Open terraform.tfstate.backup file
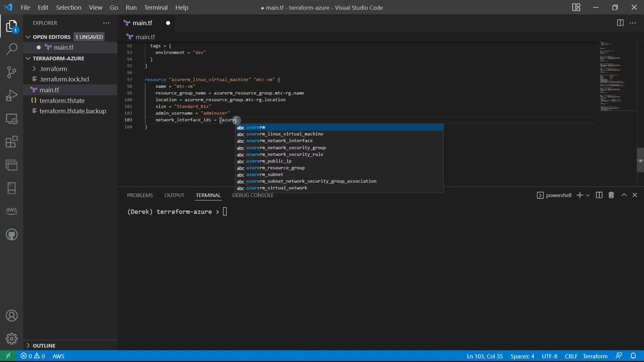 tap(73, 111)
